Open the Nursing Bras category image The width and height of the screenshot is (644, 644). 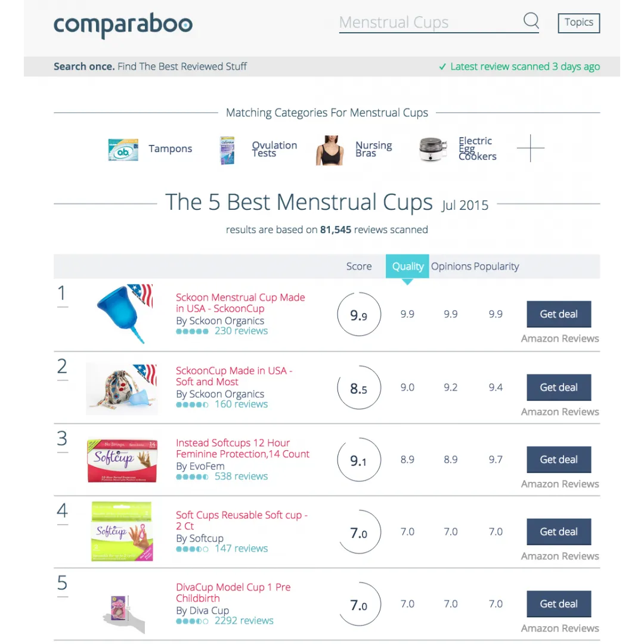[329, 150]
